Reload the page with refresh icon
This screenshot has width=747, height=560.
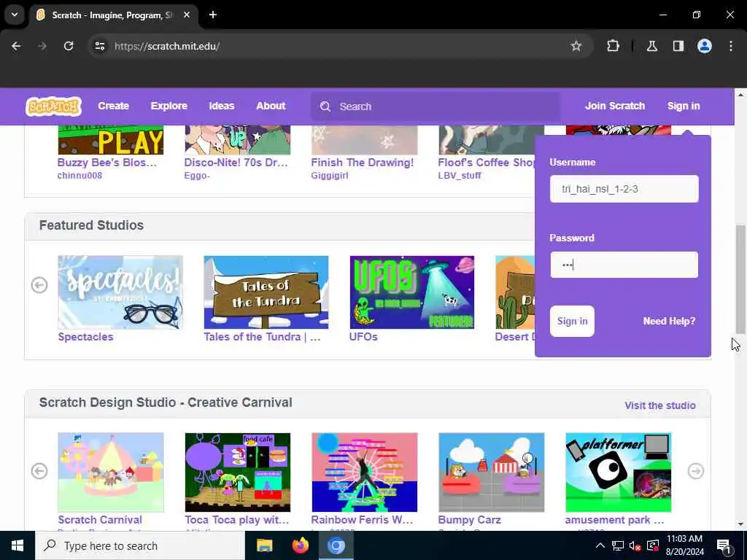click(69, 46)
